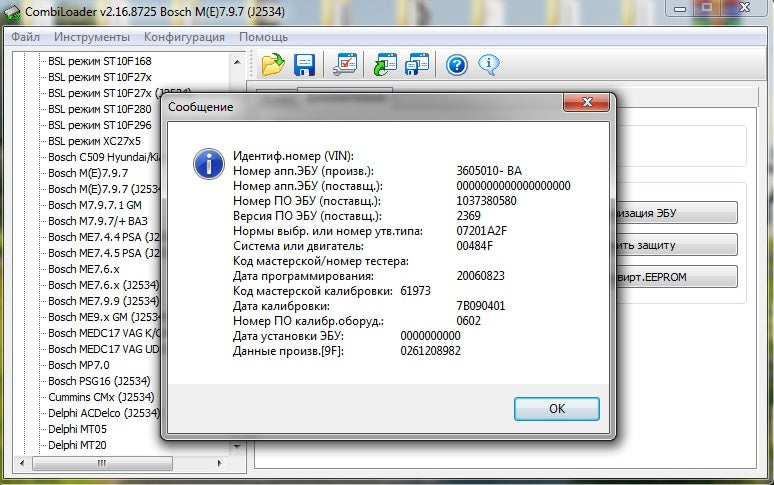Click programming date value 20060823

point(480,276)
